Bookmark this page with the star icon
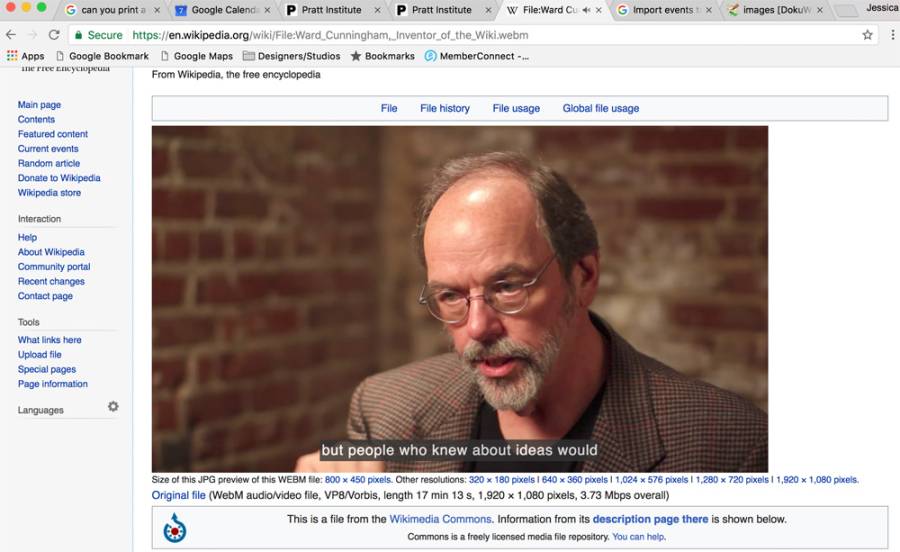Screen dimensions: 900x552 click(x=867, y=35)
